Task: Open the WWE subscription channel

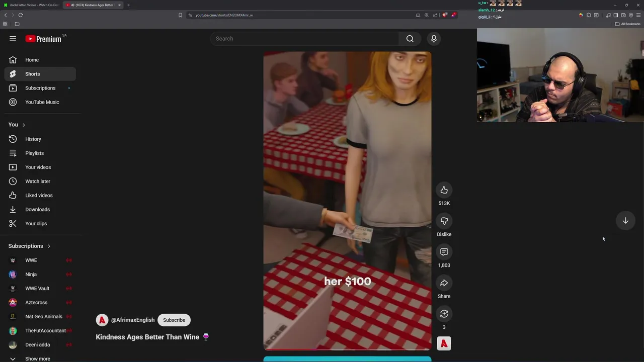Action: tap(40, 260)
